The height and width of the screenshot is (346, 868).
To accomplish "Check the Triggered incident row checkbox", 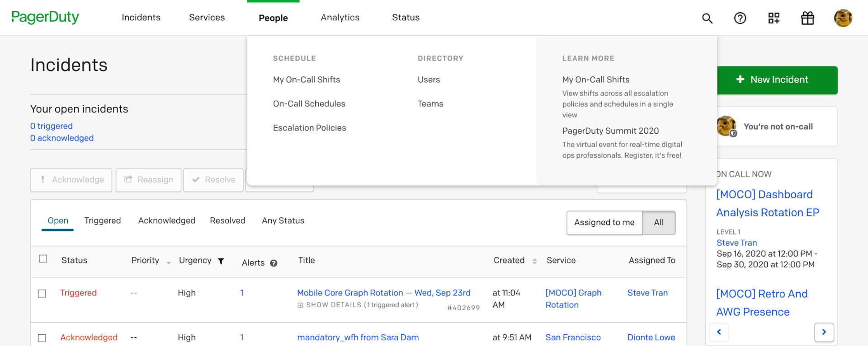I will tap(42, 294).
